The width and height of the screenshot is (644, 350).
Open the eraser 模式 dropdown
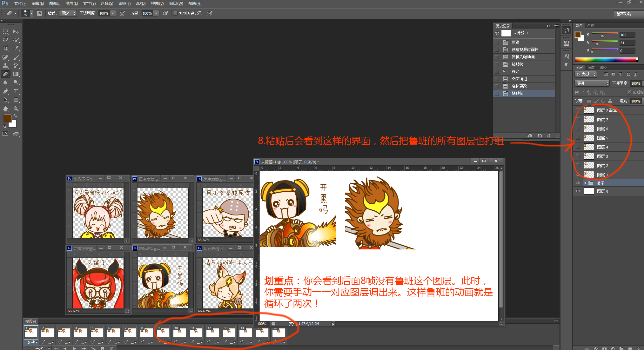(68, 13)
